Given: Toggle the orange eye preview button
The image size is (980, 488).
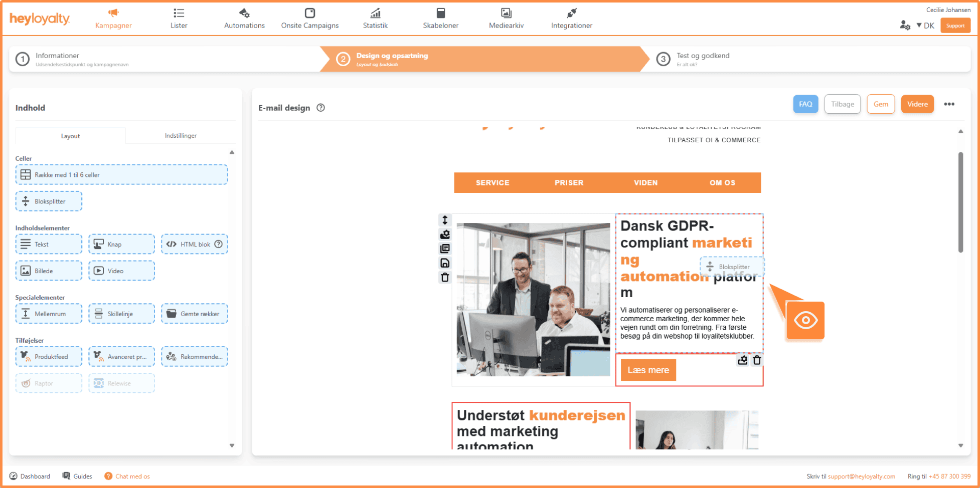Looking at the screenshot, I should 805,320.
